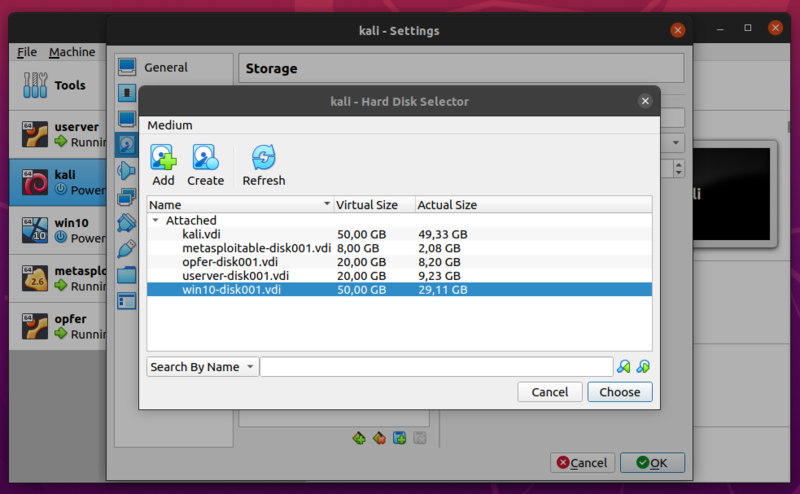Click the first search arrow icon beside search field

[x=624, y=367]
